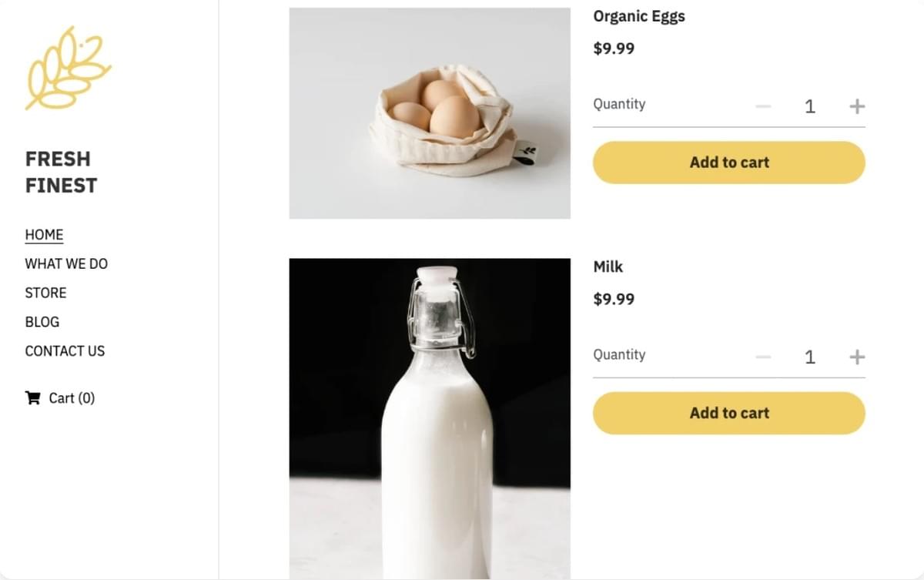Screen dimensions: 924x580
Task: Open the Organic Eggs product image
Action: coord(430,113)
